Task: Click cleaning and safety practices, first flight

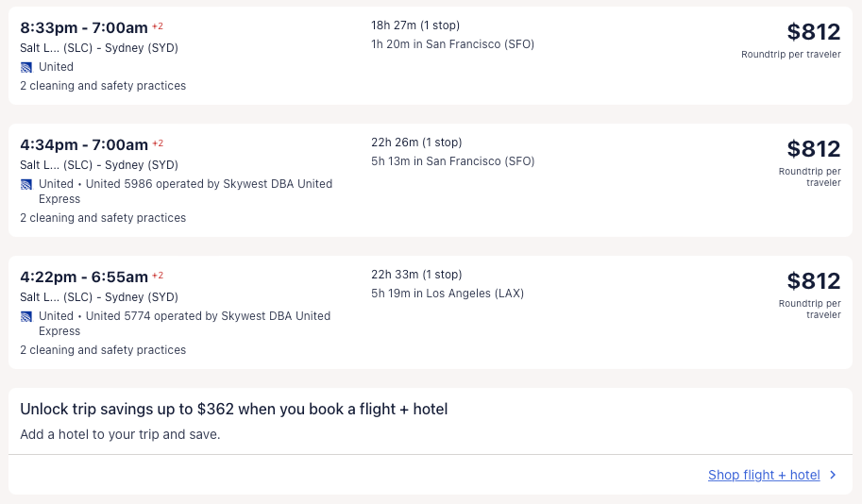Action: click(103, 86)
